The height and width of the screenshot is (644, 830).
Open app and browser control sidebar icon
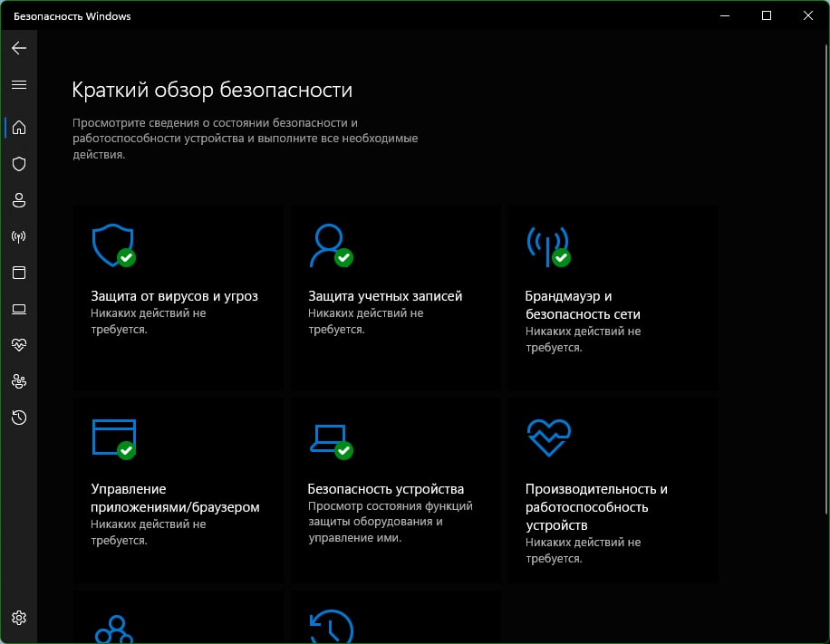(19, 273)
